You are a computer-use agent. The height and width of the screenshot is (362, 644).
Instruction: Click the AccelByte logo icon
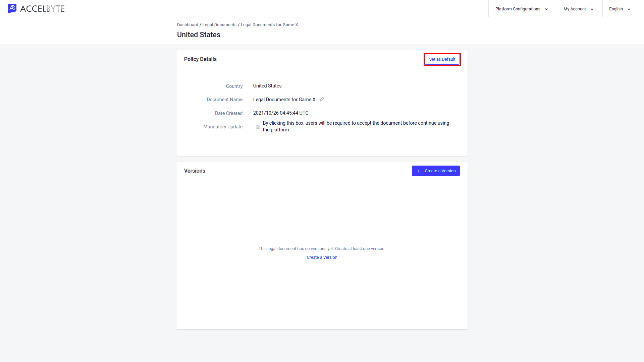12,8
